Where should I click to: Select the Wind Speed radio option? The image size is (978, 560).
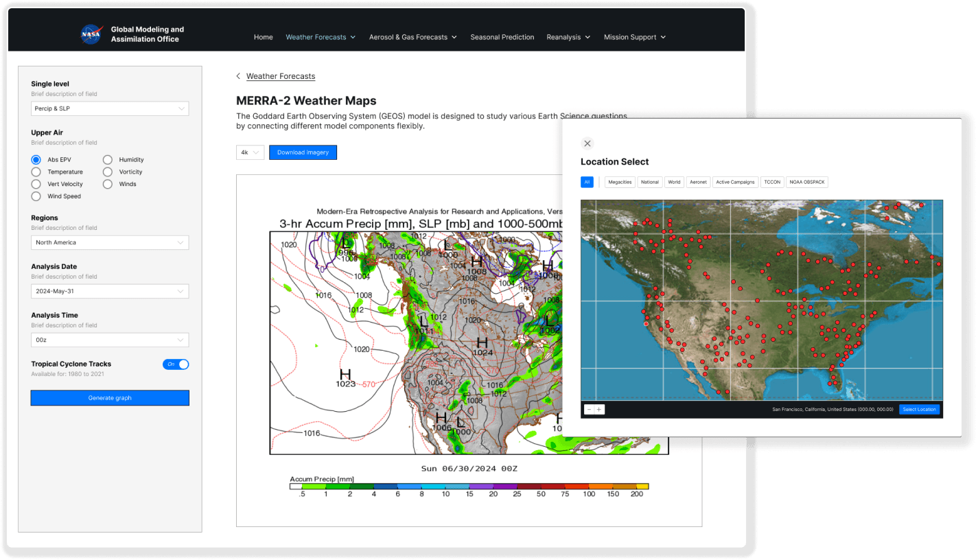click(36, 196)
